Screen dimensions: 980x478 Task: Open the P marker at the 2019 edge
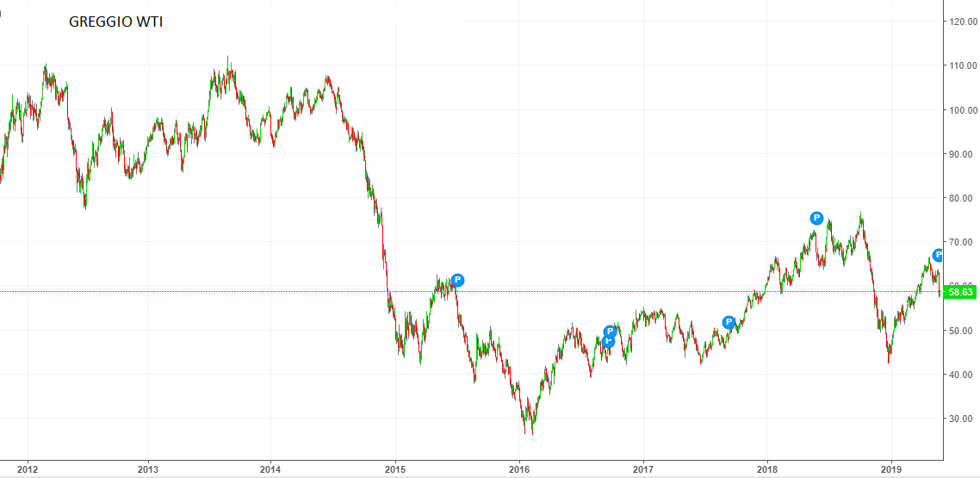point(938,255)
